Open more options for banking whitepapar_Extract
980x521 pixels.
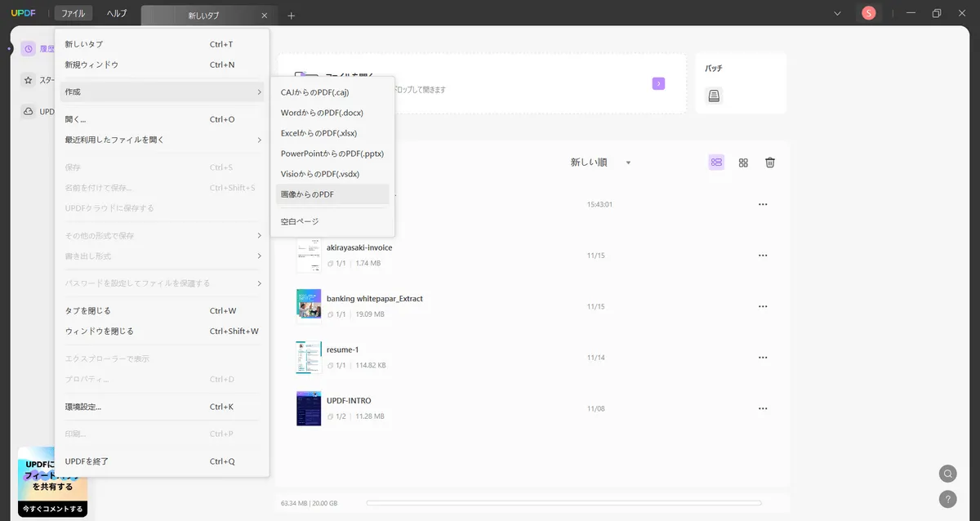point(763,306)
